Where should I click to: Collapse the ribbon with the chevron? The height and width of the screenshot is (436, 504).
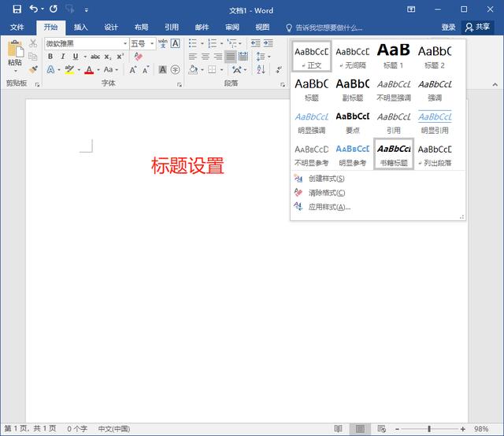(495, 84)
